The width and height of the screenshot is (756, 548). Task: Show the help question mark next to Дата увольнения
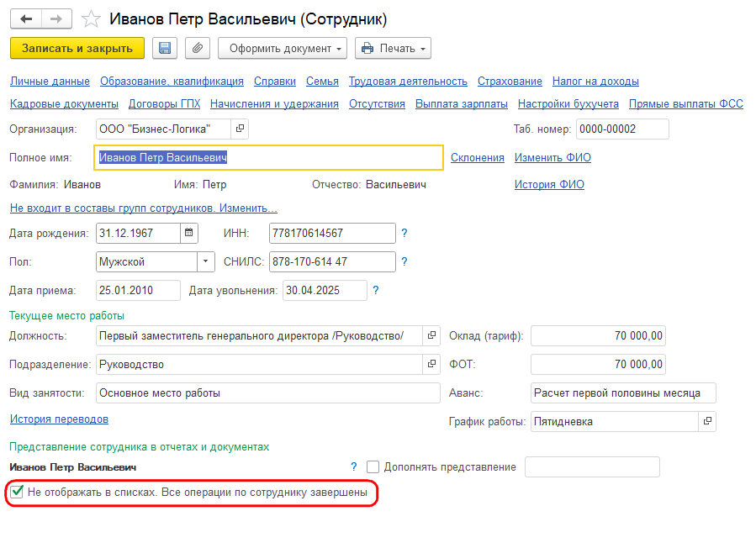tap(376, 290)
